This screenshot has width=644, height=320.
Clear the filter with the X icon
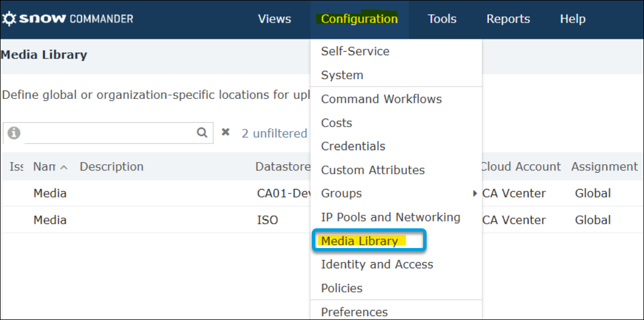click(x=225, y=132)
